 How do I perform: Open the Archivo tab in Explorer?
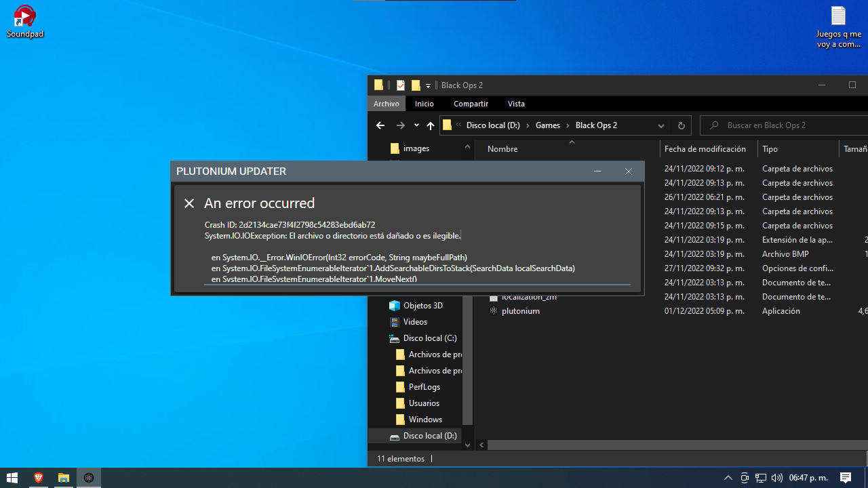coord(387,104)
